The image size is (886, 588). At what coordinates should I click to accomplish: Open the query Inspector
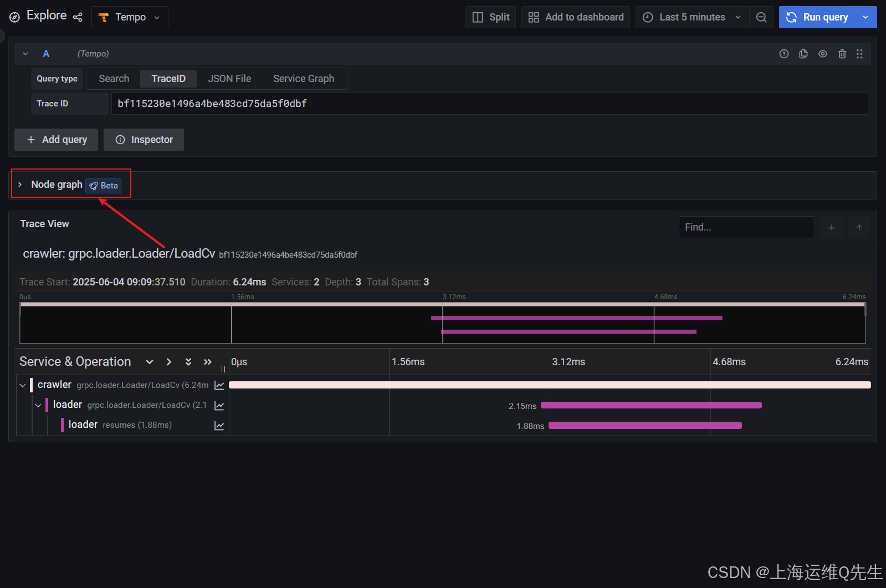(144, 140)
